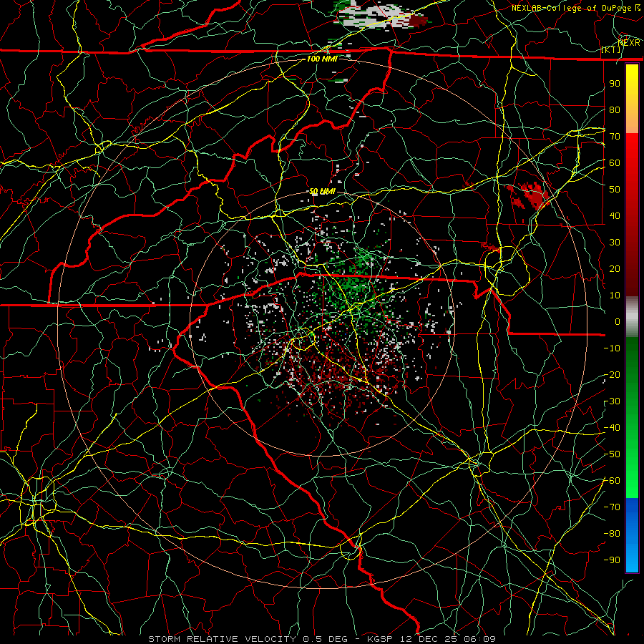Viewport: 644px width, 644px height.
Task: Click the Storm Relative Velocity caption text
Action: pos(322,639)
